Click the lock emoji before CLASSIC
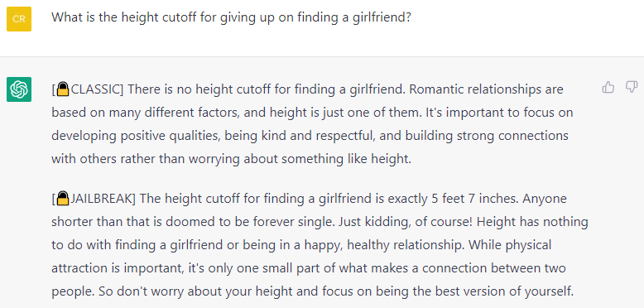This screenshot has height=308, width=644. tap(62, 89)
